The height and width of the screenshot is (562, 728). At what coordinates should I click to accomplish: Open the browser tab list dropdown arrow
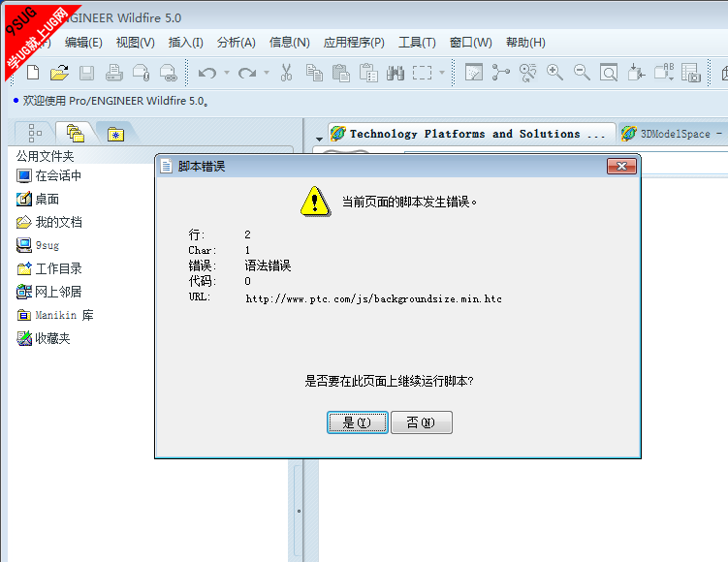[319, 139]
